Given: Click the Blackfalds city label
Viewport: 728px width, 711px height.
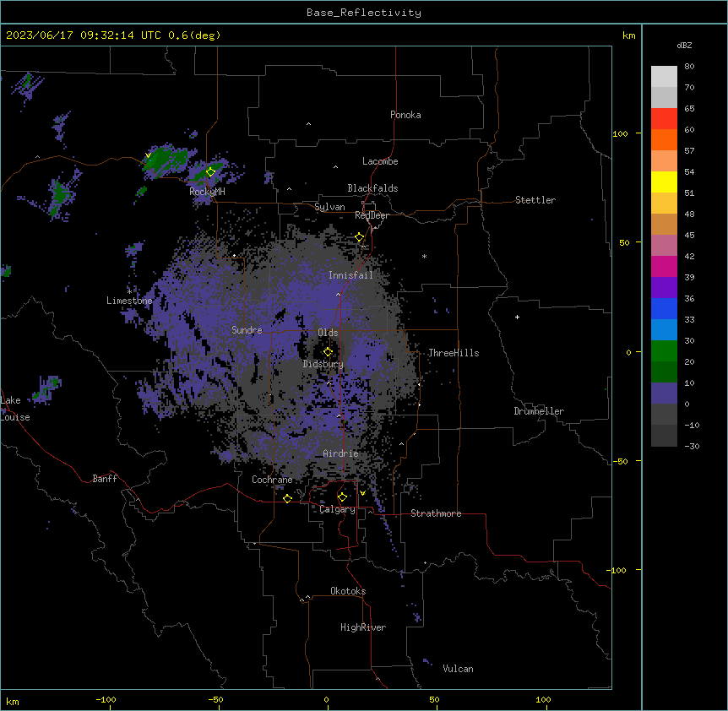Looking at the screenshot, I should [x=372, y=188].
